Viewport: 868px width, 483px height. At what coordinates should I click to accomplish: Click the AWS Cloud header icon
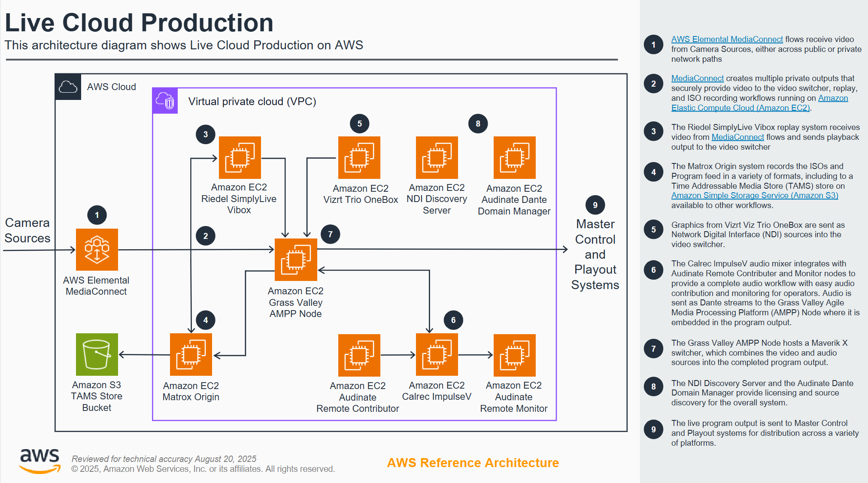(x=68, y=86)
